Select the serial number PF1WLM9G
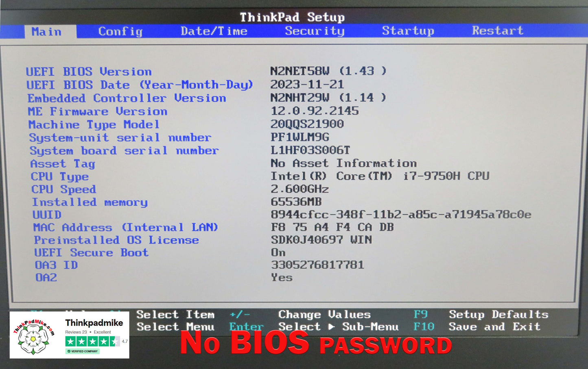The image size is (588, 369). click(x=300, y=137)
